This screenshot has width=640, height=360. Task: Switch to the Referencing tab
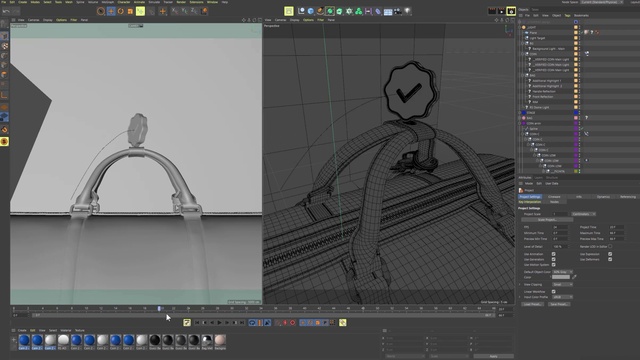pos(628,197)
